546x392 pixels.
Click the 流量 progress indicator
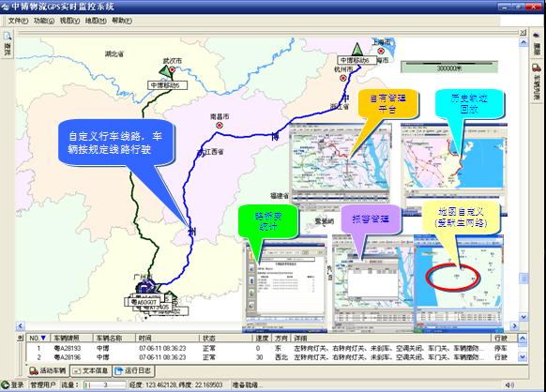[104, 384]
